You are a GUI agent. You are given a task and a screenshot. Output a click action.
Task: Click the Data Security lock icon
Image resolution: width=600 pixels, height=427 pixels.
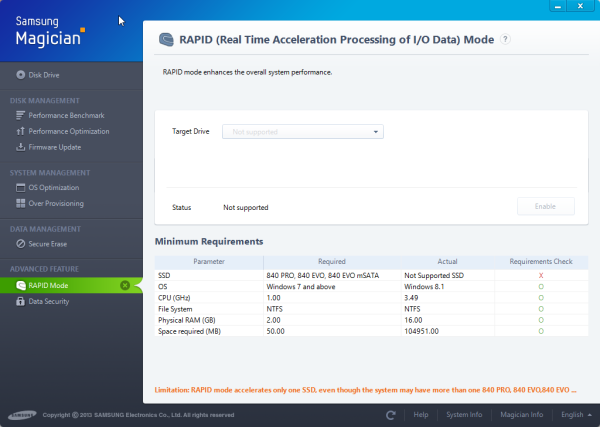(x=21, y=300)
